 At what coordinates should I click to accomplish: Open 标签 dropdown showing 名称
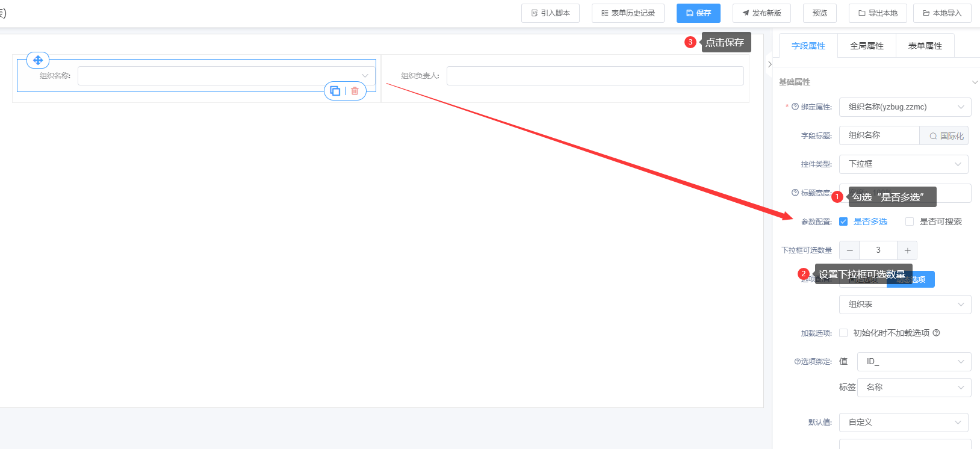[914, 388]
